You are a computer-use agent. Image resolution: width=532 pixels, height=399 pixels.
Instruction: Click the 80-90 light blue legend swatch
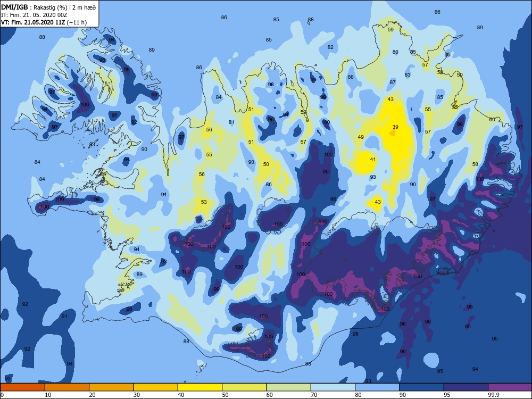coord(377,387)
